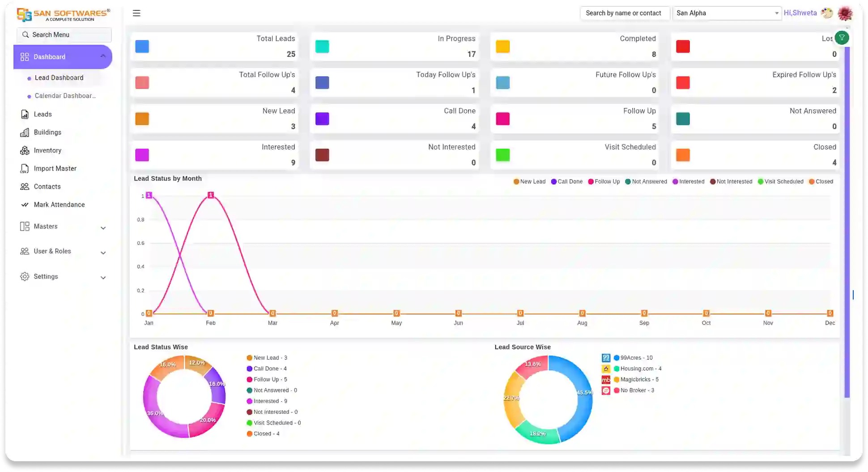Open Contacts via its sidebar icon
The height and width of the screenshot is (472, 868).
(25, 186)
